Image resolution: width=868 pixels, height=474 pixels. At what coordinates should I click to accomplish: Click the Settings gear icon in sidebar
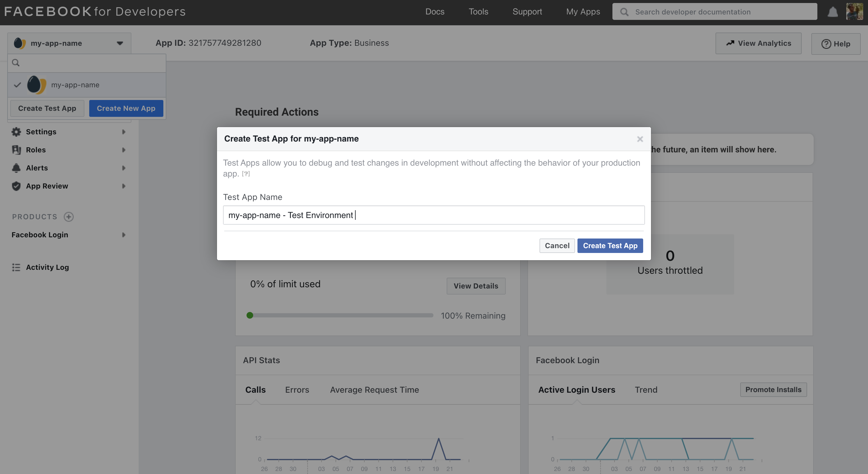(16, 132)
